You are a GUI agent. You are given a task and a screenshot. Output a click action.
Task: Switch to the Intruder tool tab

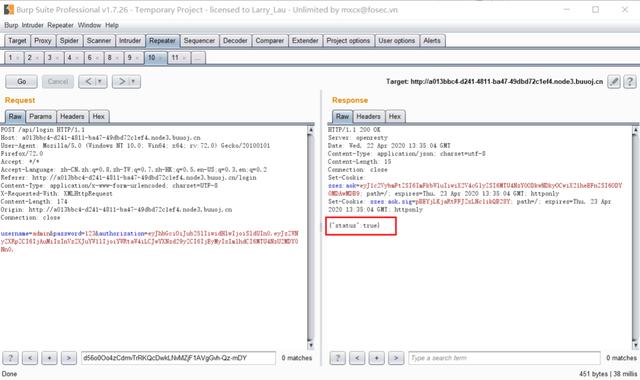click(x=130, y=41)
